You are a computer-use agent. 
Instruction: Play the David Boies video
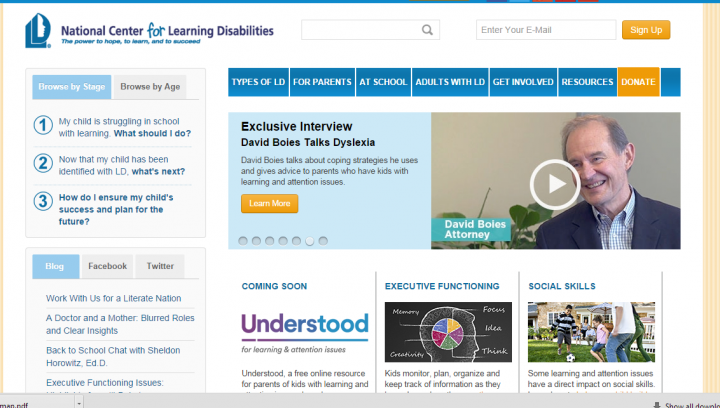tap(555, 184)
